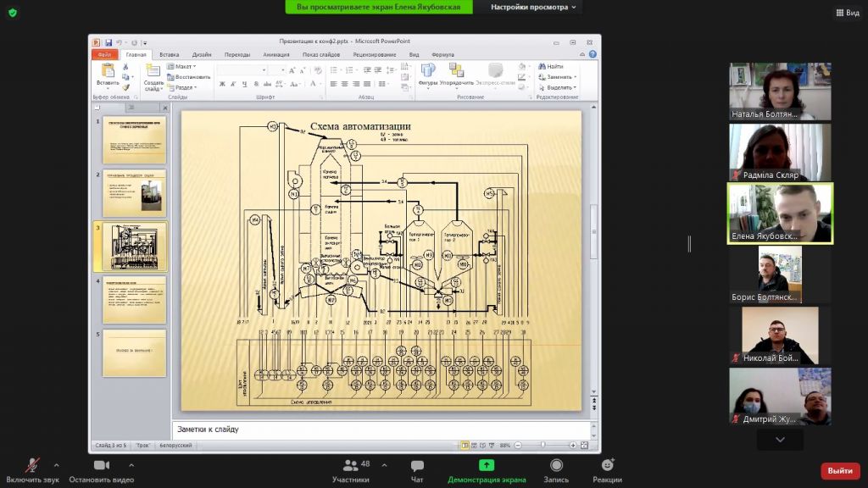Select Наталья Болтянская's video thumbnail
This screenshot has width=868, height=488.
780,91
